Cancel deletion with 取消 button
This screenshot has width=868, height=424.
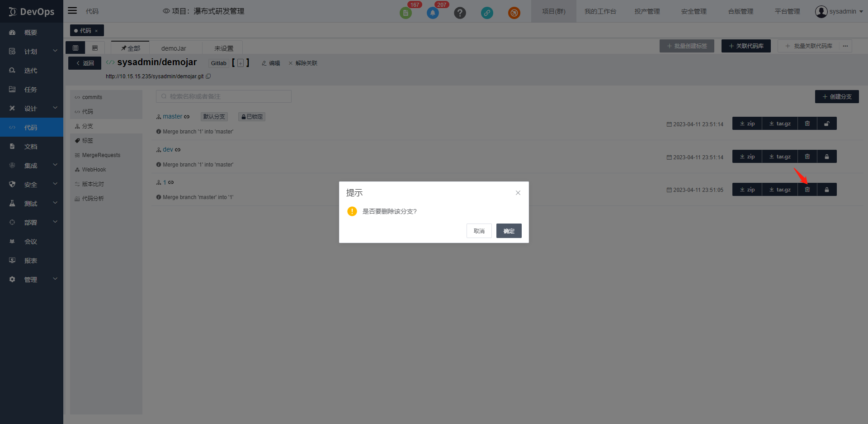[479, 231]
